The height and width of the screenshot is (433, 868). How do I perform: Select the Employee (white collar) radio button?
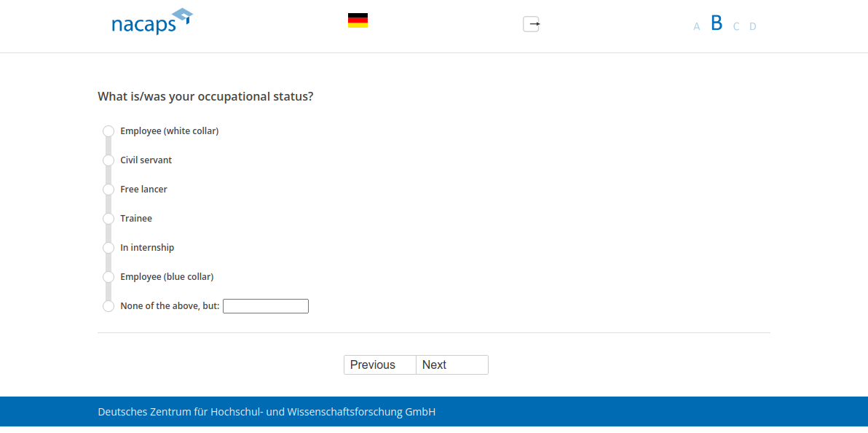tap(108, 131)
